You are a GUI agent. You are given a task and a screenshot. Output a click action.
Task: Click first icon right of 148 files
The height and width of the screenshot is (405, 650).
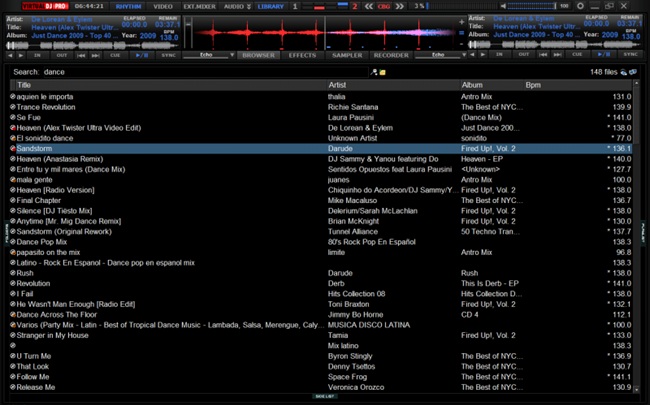(x=623, y=72)
